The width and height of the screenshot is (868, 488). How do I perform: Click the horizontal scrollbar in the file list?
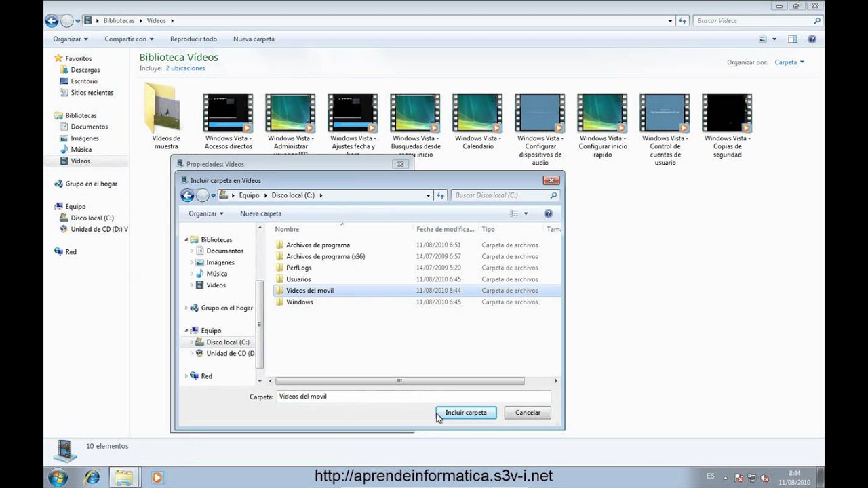click(400, 381)
